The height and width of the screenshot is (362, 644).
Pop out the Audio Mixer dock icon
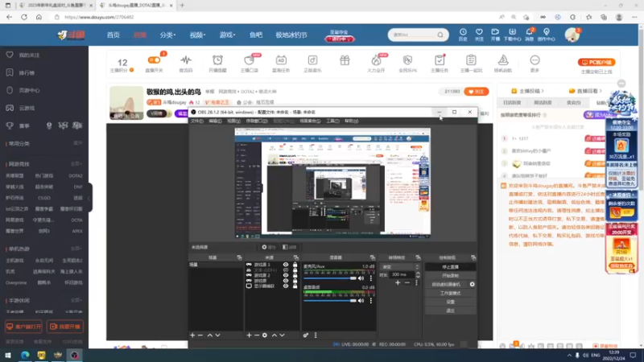(373, 257)
